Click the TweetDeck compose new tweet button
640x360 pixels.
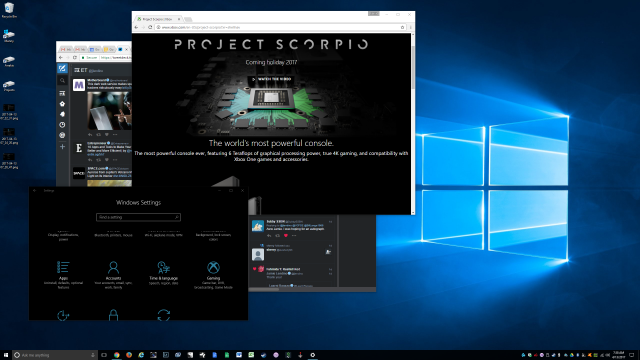click(x=62, y=68)
